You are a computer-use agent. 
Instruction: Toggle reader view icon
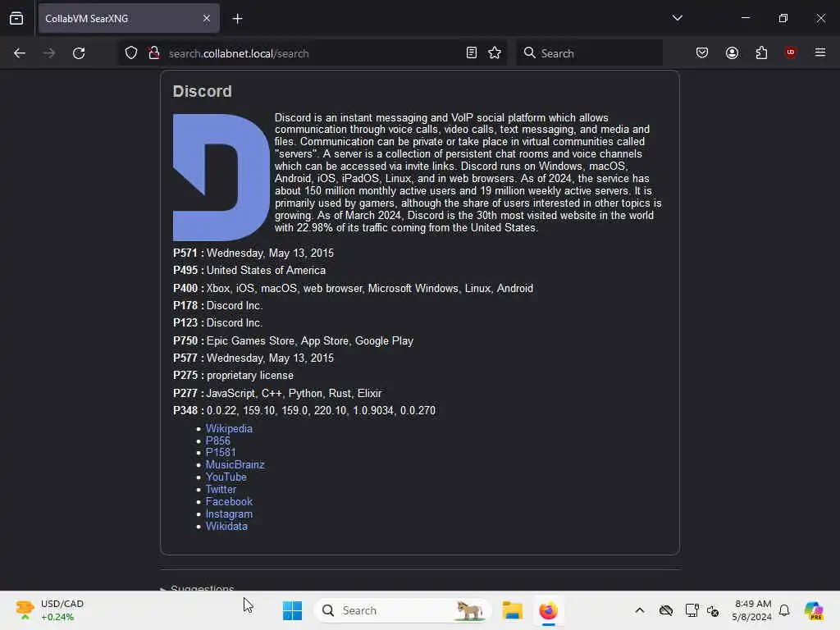[472, 53]
